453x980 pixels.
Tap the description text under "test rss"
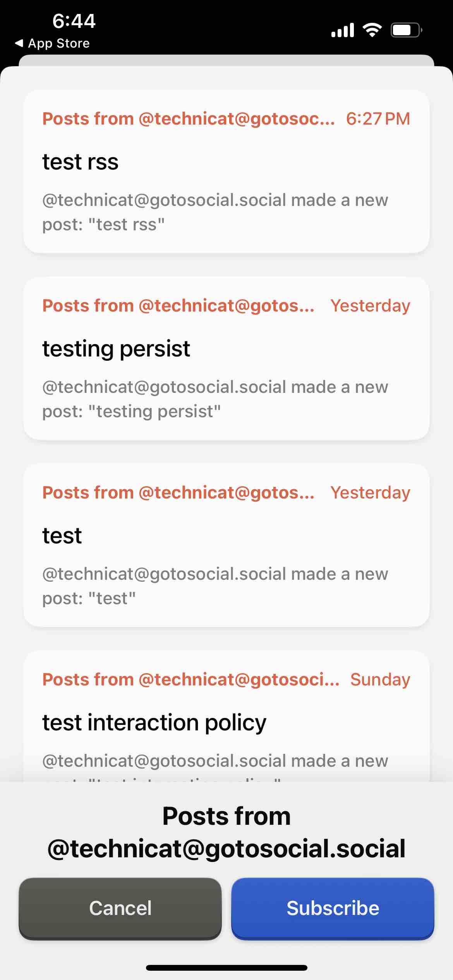click(215, 212)
